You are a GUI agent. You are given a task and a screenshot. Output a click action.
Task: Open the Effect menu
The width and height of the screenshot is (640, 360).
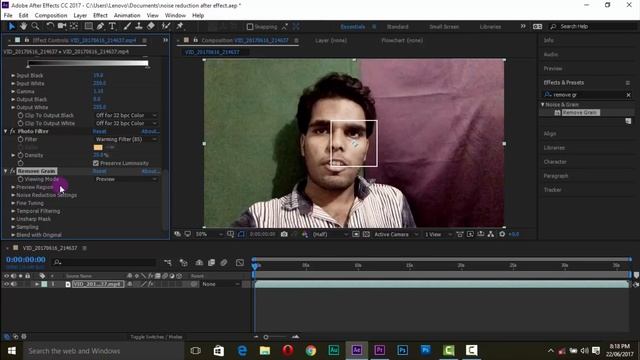pos(100,16)
